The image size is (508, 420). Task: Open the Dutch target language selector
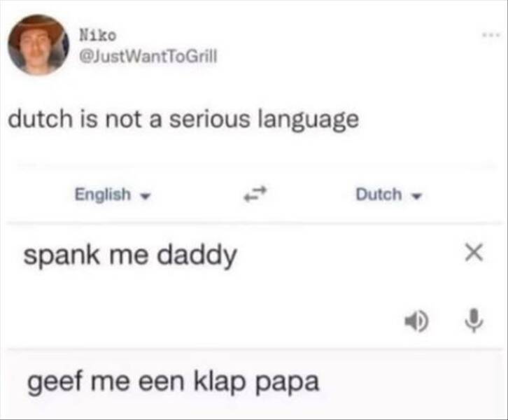tap(379, 194)
